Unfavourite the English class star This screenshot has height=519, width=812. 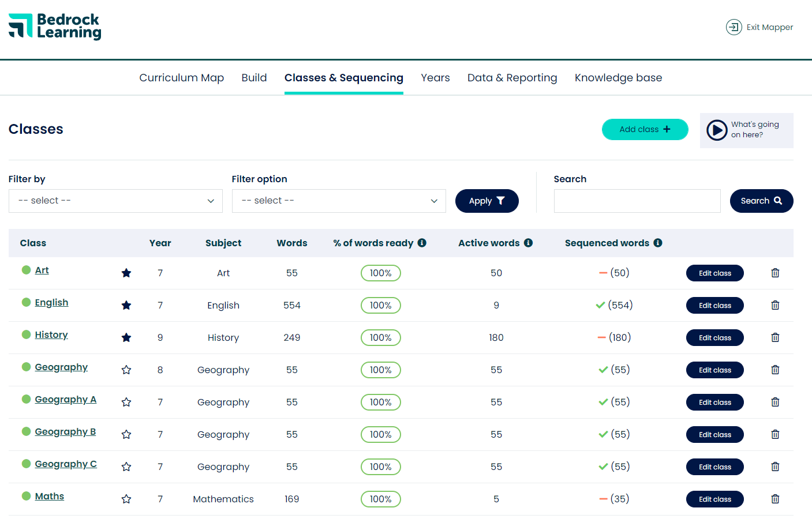(126, 305)
